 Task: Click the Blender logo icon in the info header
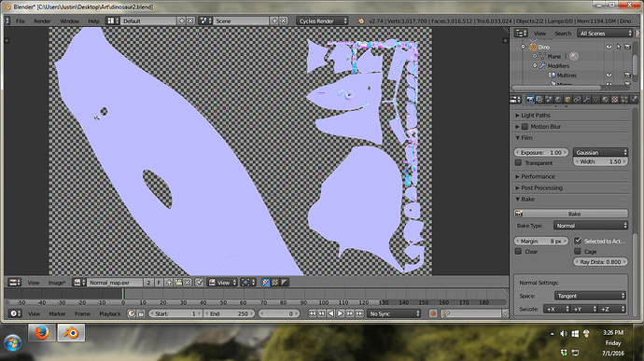tap(360, 21)
